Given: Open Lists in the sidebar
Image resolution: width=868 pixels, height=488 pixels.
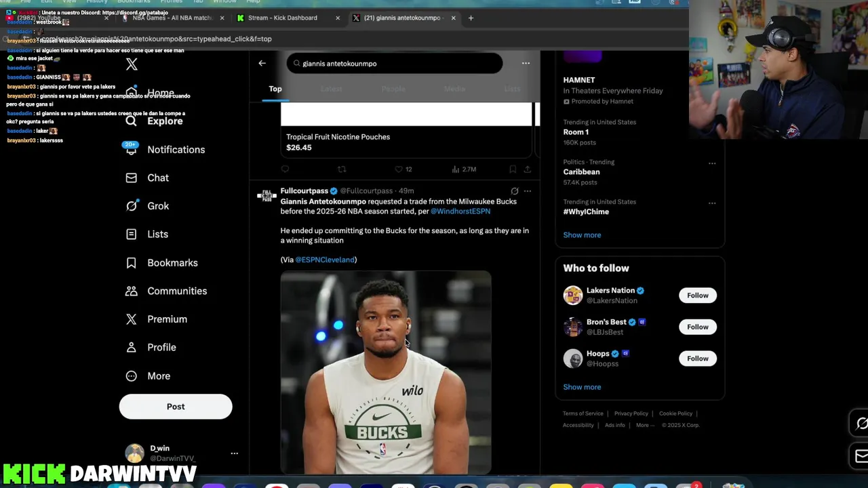Looking at the screenshot, I should (x=147, y=234).
